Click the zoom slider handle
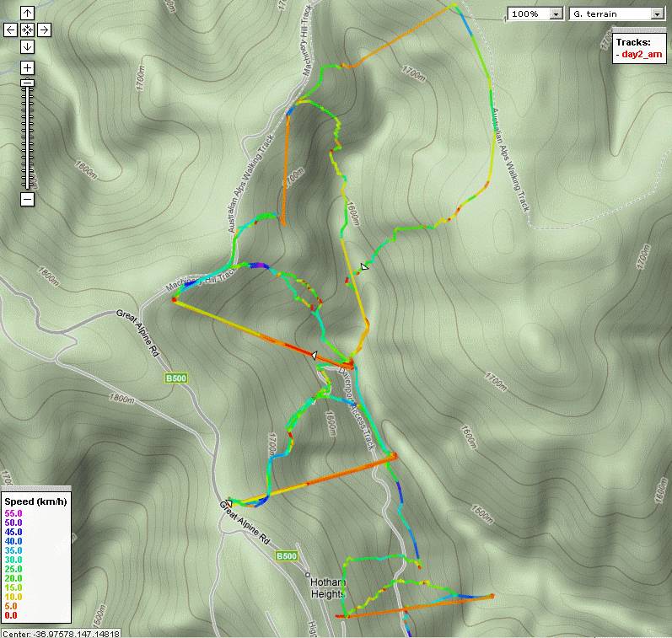The height and width of the screenshot is (638, 672). [x=27, y=83]
